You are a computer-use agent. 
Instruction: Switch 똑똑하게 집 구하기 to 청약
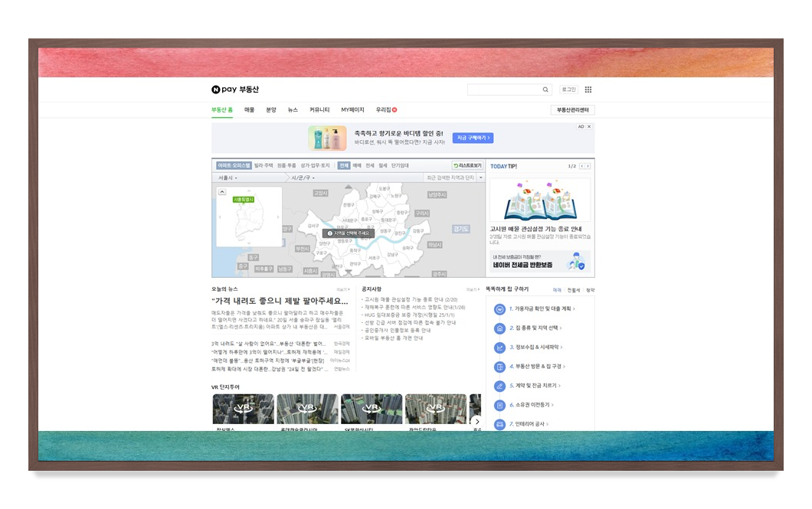(591, 290)
